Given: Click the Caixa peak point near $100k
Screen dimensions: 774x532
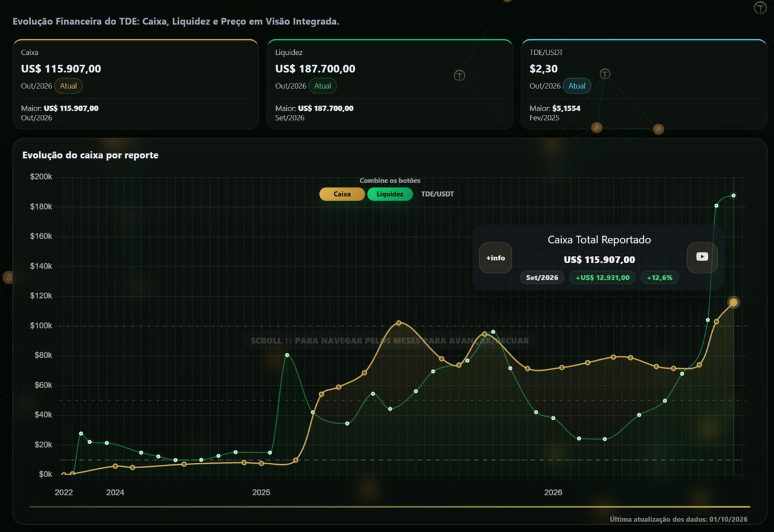Looking at the screenshot, I should point(399,322).
